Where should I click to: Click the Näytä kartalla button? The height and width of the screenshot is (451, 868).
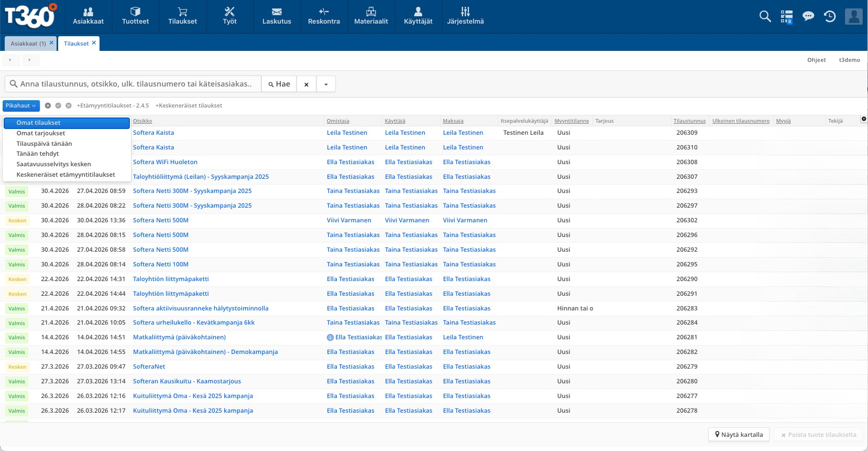pos(739,435)
